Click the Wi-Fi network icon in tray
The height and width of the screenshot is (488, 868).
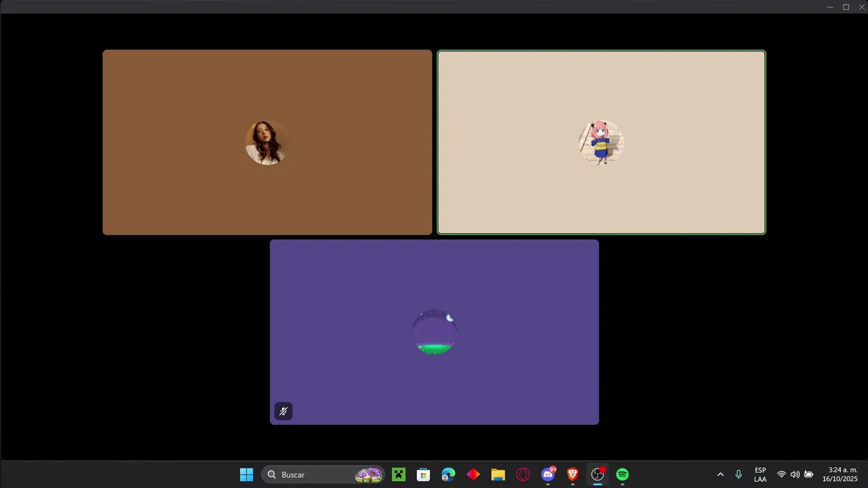click(781, 474)
